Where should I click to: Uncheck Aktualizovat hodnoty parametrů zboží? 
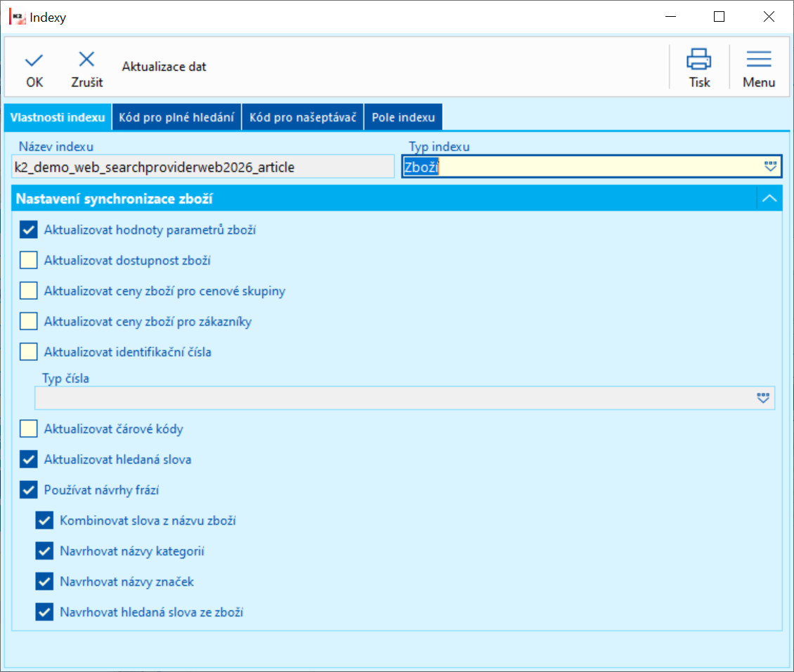[29, 230]
